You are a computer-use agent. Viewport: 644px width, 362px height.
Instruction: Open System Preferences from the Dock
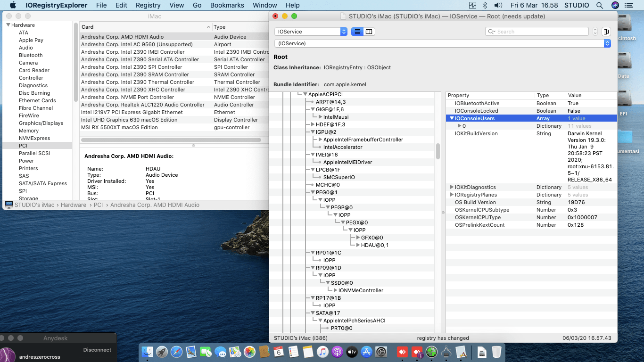tap(381, 352)
